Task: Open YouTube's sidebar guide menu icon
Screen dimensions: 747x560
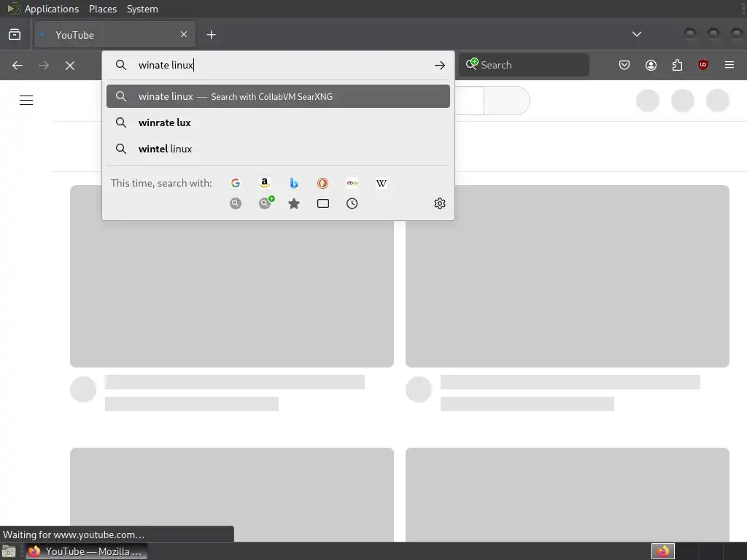Action: 26,101
